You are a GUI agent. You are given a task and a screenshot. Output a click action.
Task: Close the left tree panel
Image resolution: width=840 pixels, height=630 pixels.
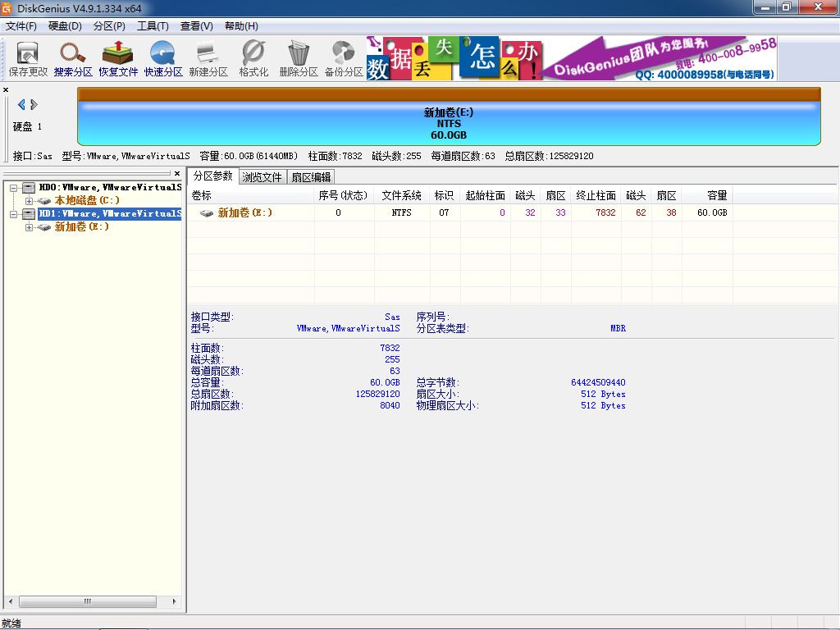pos(177,173)
